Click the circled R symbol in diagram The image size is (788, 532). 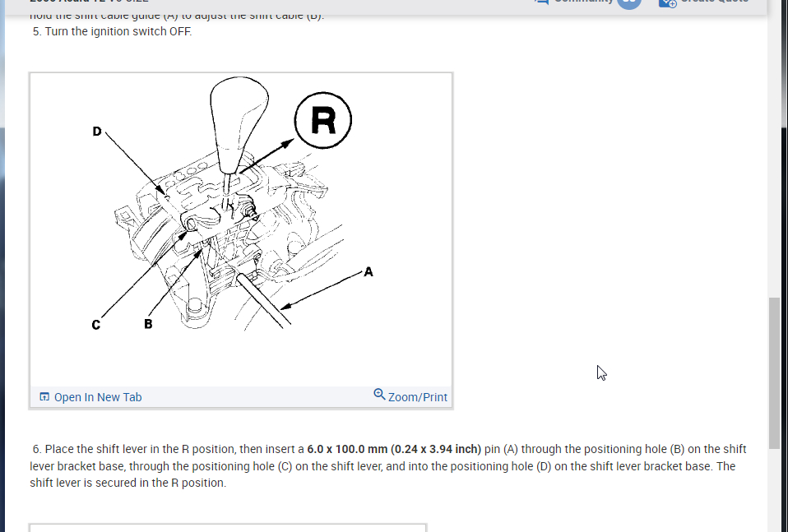(x=323, y=121)
